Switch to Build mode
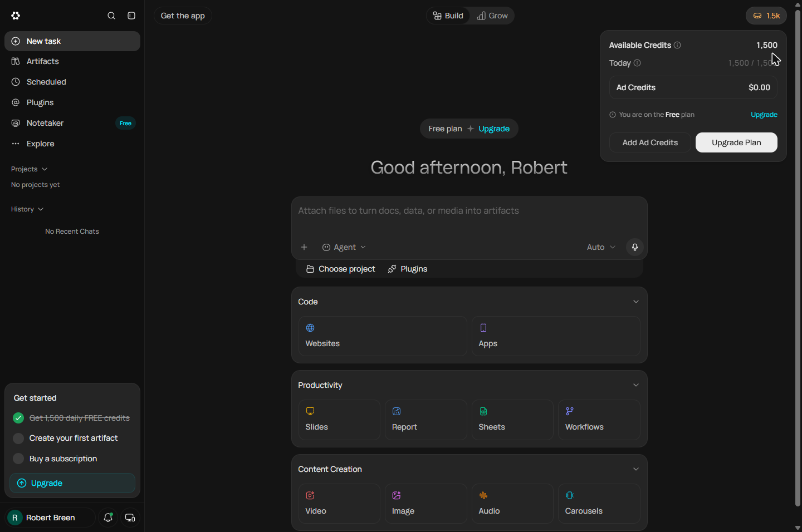Screen dimensions: 802x532 (x=448, y=16)
